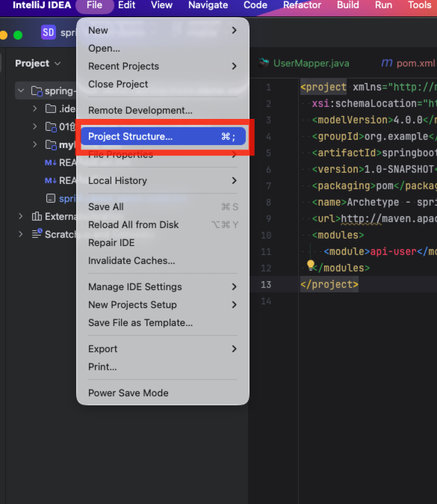This screenshot has width=437, height=504.
Task: Select the Scratches icon in project tree
Action: tap(37, 234)
